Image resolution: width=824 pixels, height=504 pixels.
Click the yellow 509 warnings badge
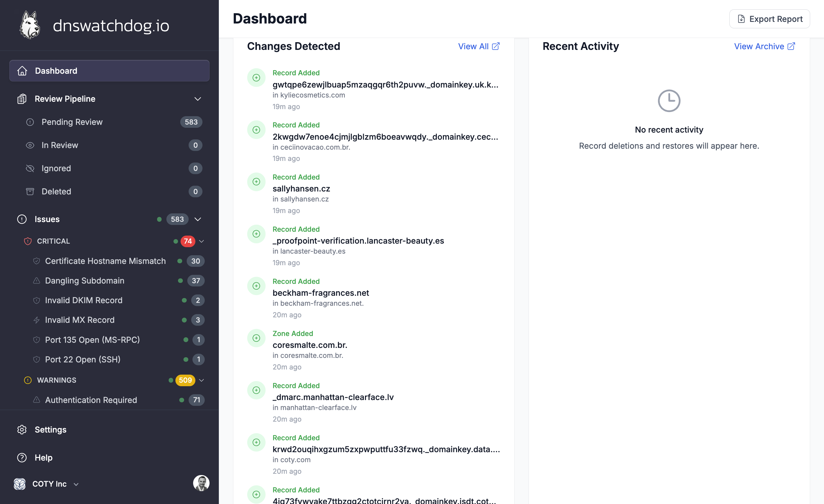pos(185,380)
